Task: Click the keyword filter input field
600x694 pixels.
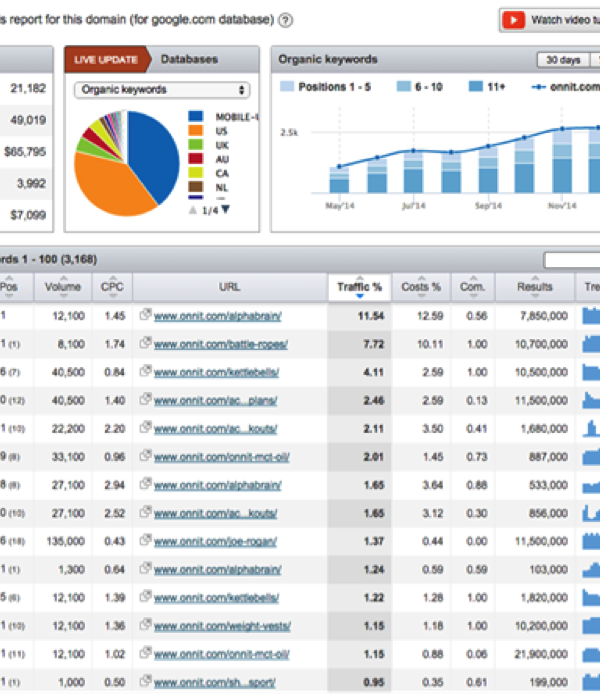Action: point(572,260)
